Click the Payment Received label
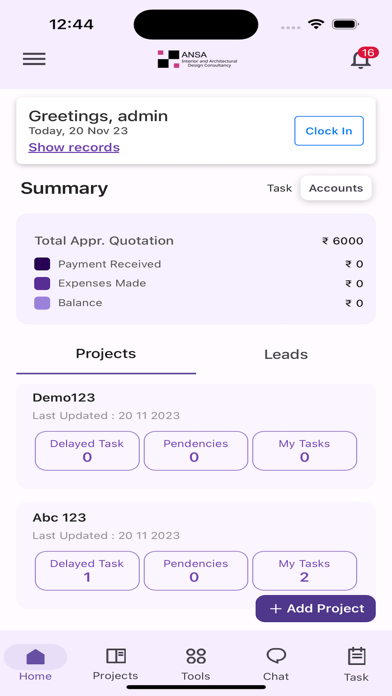 coord(110,264)
